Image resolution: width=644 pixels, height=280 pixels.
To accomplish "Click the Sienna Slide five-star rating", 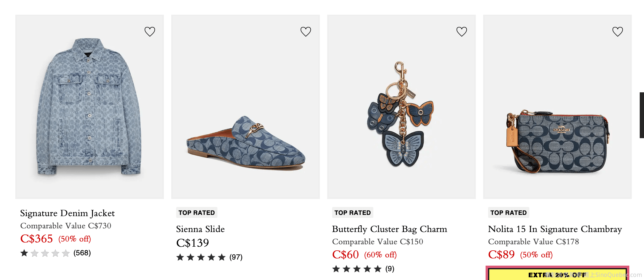I will (x=201, y=257).
